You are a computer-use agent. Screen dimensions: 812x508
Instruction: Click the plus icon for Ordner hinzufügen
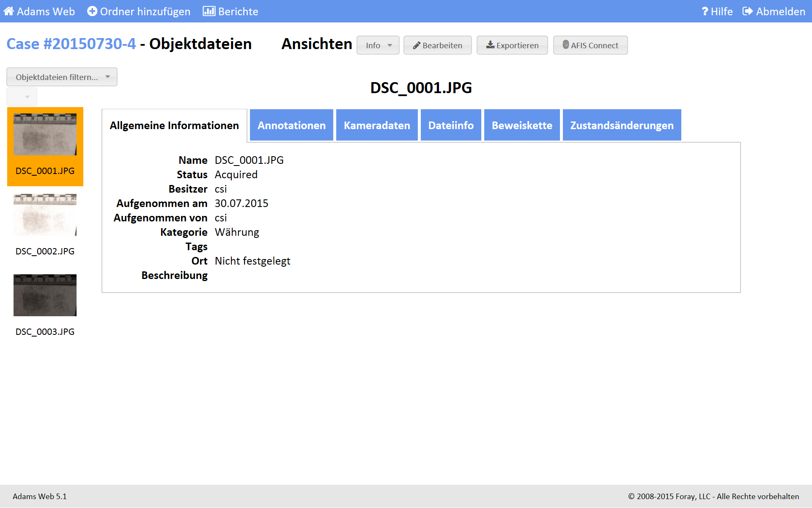(92, 11)
